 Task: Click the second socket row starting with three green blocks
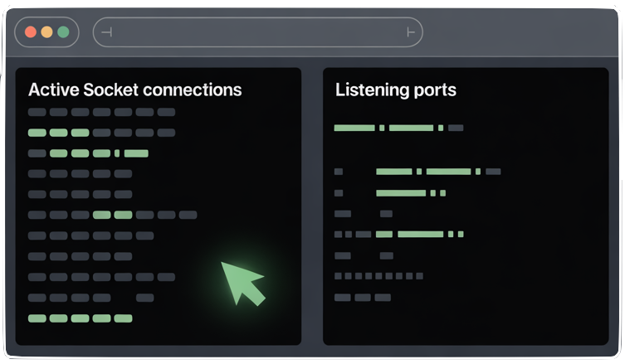[x=101, y=133]
